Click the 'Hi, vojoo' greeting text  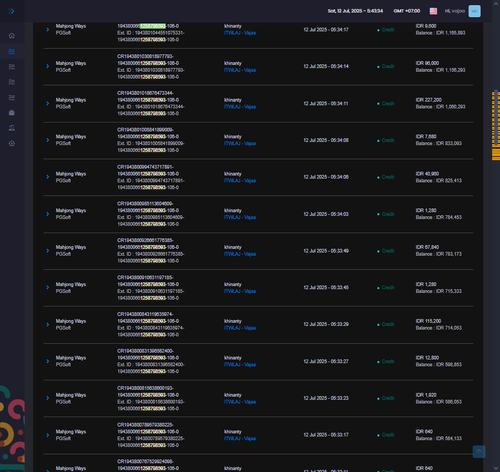[455, 11]
